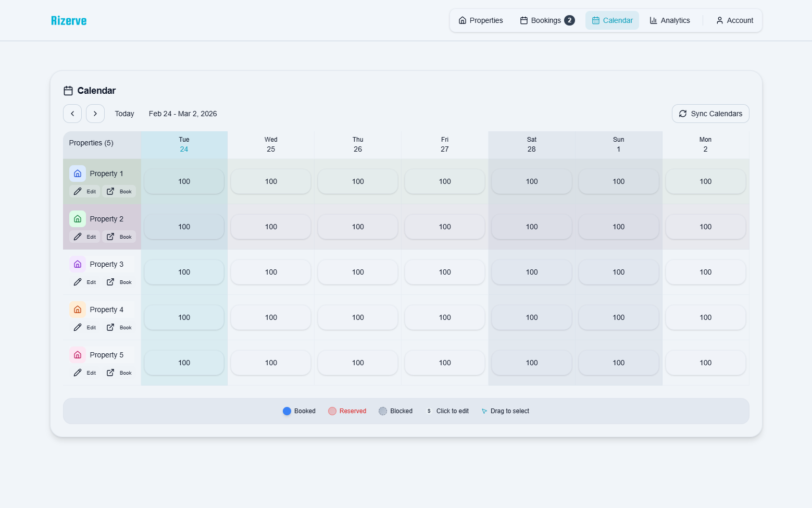Viewport: 812px width, 508px height.
Task: Switch to the Properties tab
Action: 480,20
